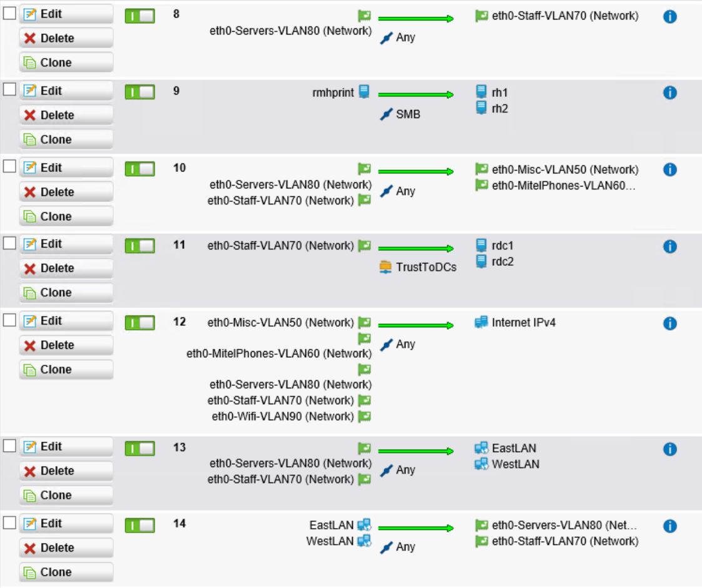Switch off rule 8 toggle
Viewport: 702px width, 588px height.
click(x=140, y=16)
